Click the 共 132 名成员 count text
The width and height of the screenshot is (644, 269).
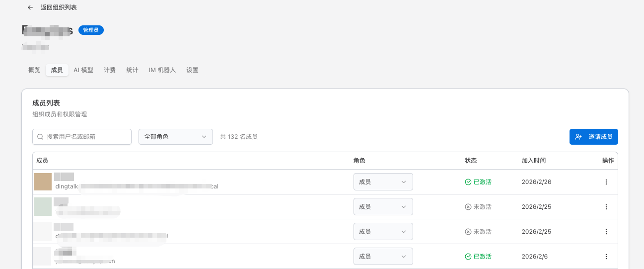(x=239, y=137)
